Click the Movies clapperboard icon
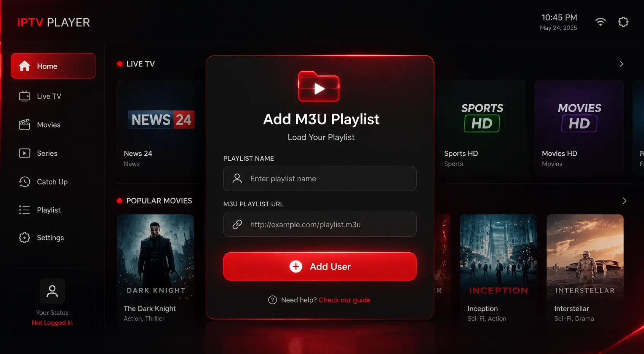 pos(25,124)
